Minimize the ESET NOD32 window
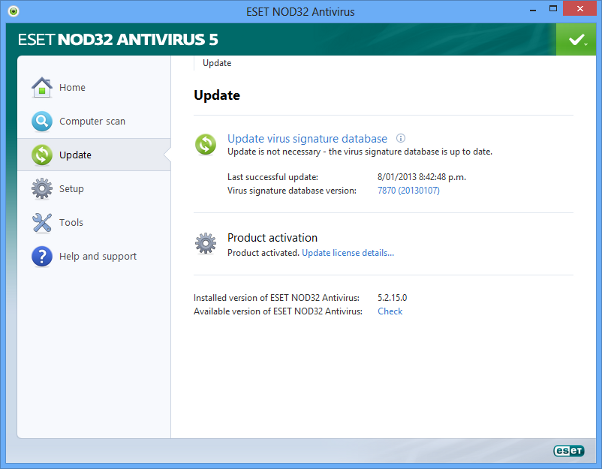 533,9
